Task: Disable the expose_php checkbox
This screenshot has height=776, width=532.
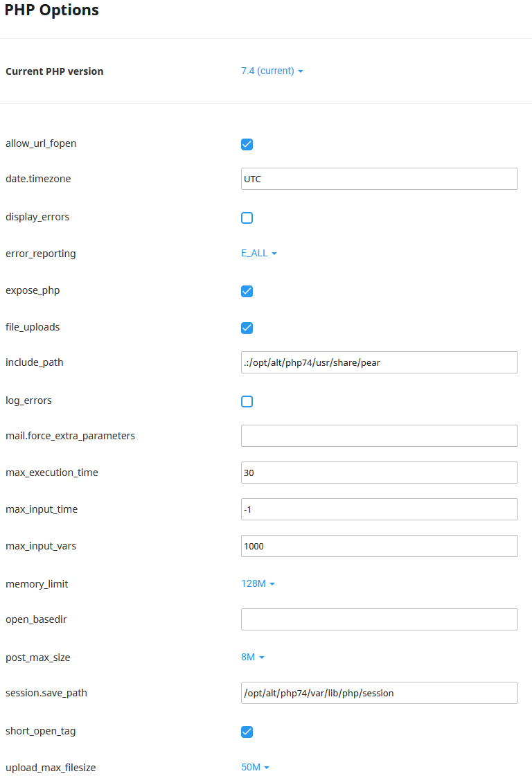Action: click(247, 291)
